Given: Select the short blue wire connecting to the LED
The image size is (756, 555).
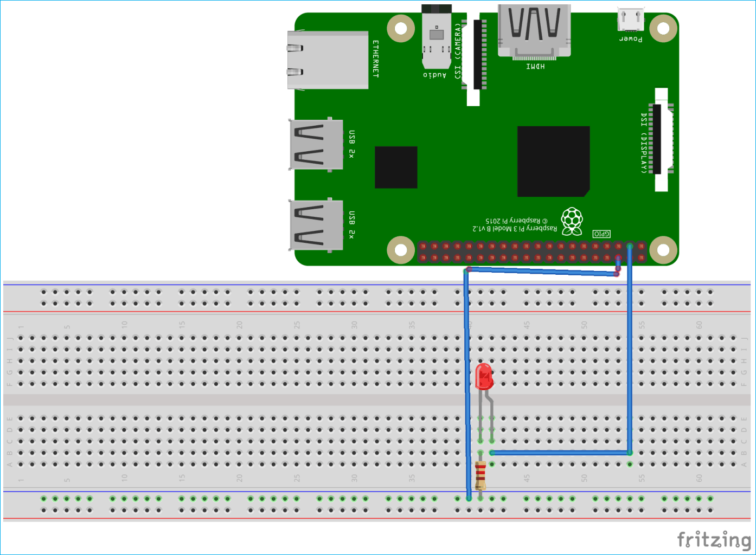Looking at the screenshot, I should click(x=559, y=451).
